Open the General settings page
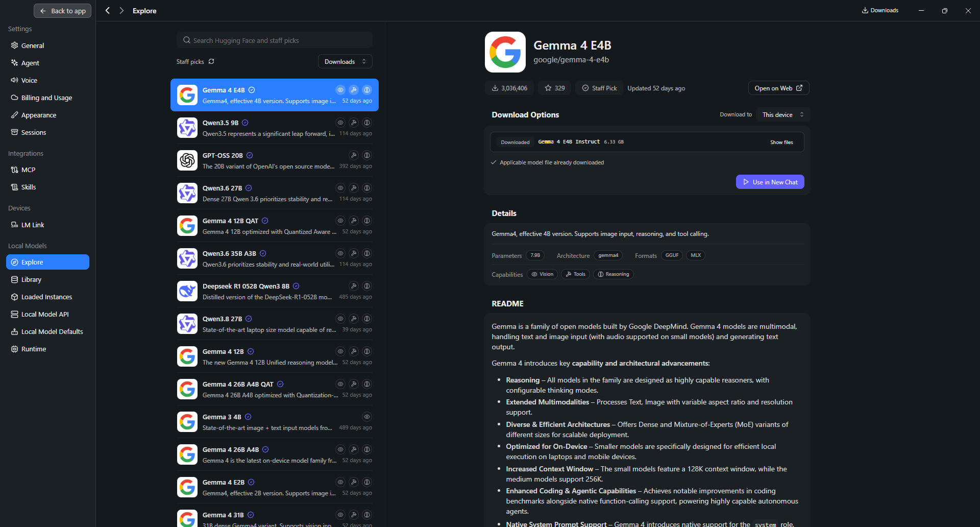The width and height of the screenshot is (980, 527). coord(47,45)
